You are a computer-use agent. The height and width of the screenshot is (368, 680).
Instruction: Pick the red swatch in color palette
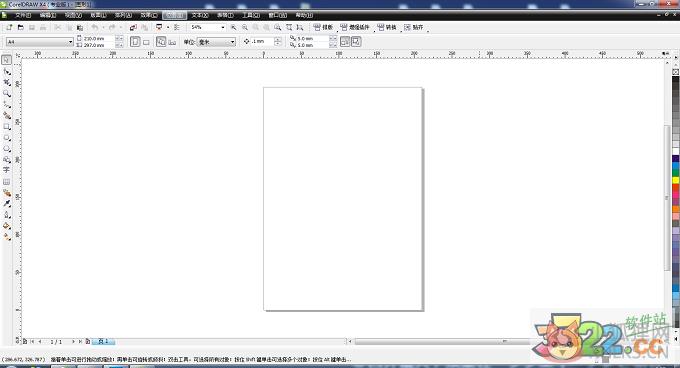tap(675, 188)
